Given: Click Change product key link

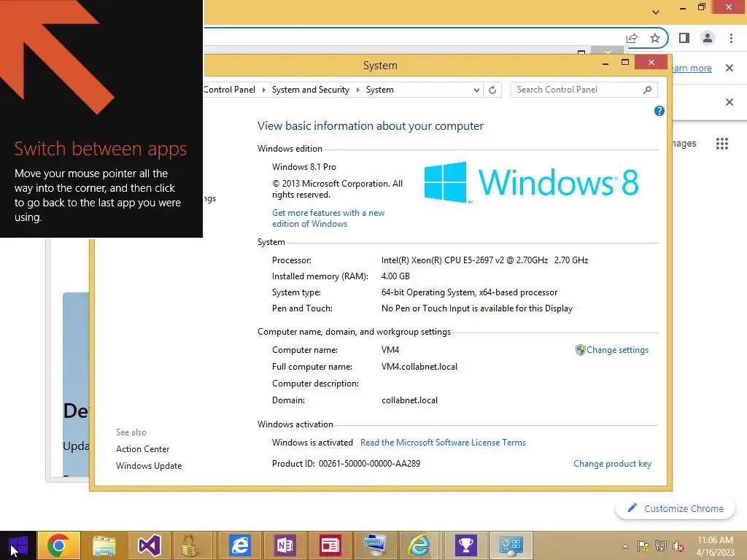Looking at the screenshot, I should click(x=612, y=463).
